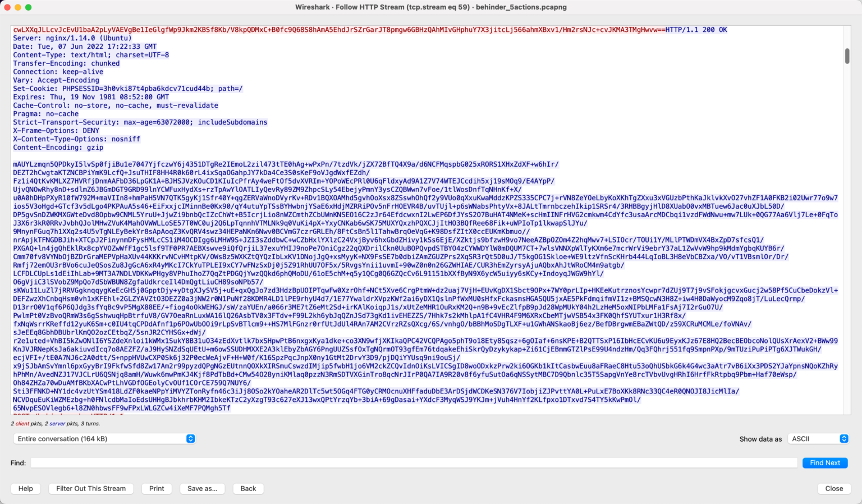
Task: Select the Strict-Transport-Security header line
Action: point(140,122)
